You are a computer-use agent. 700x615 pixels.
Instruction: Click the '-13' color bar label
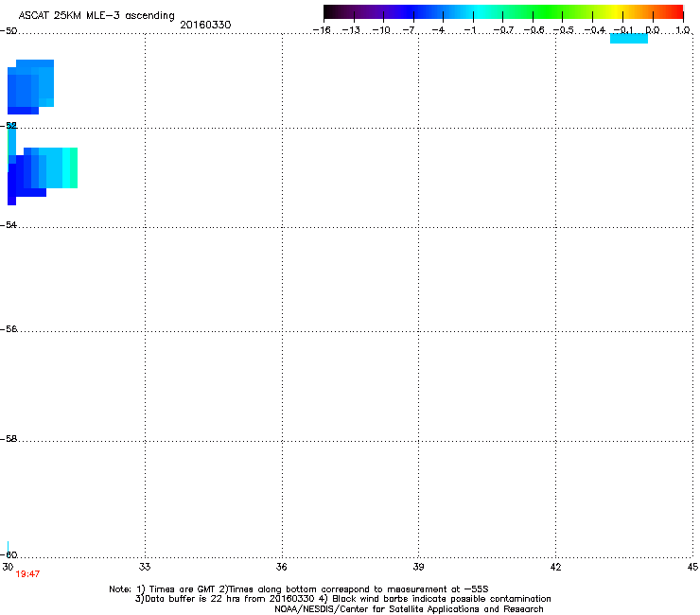point(351,30)
